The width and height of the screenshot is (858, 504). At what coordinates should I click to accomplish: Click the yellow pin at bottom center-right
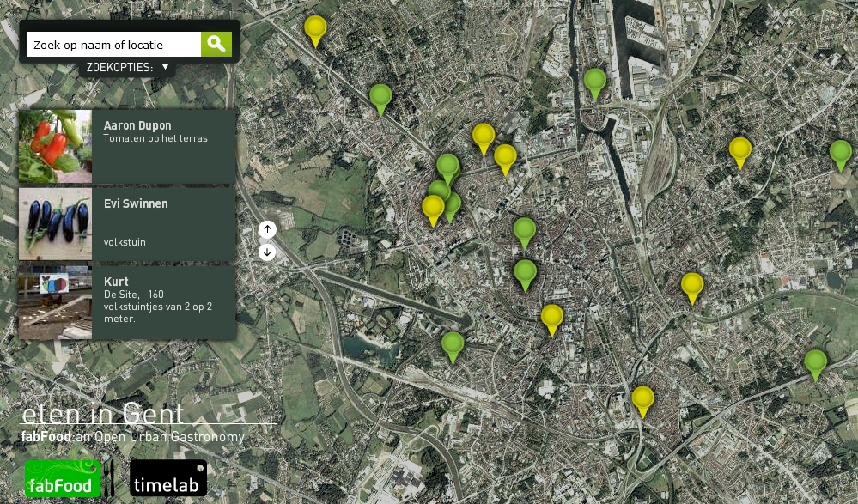click(x=642, y=398)
